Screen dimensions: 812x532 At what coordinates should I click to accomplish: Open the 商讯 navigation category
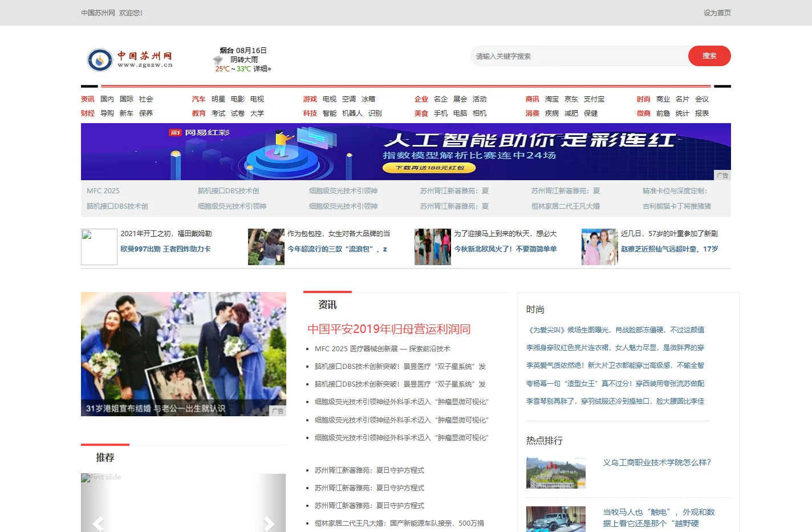pos(532,99)
